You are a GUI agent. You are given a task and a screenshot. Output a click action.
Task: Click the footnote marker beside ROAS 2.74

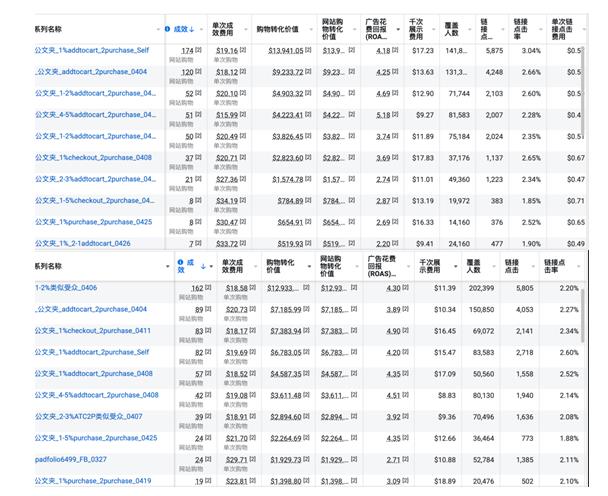click(395, 179)
